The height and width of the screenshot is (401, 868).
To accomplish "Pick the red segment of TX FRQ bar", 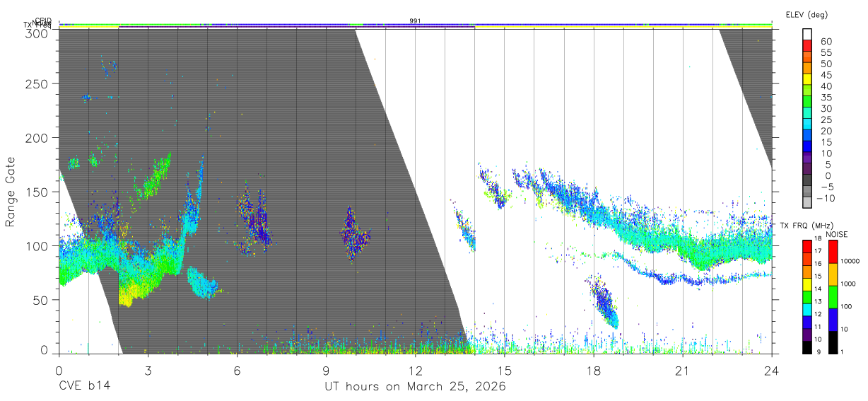I will pyautogui.click(x=807, y=246).
